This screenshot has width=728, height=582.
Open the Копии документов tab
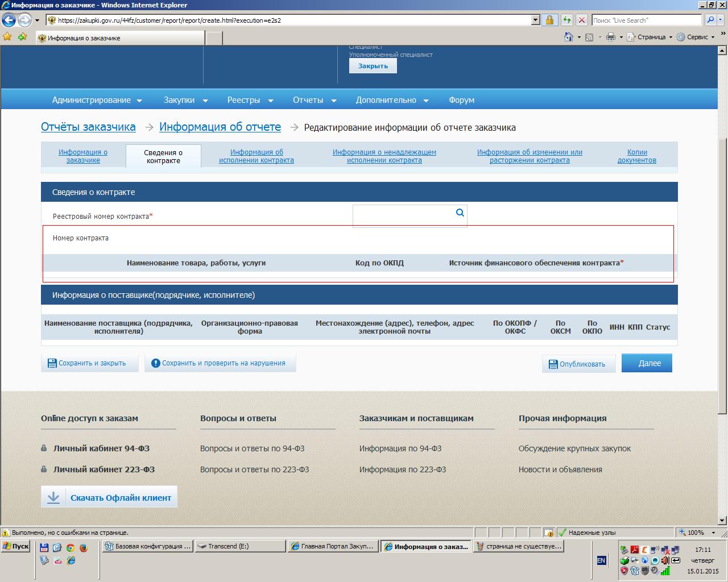[636, 156]
